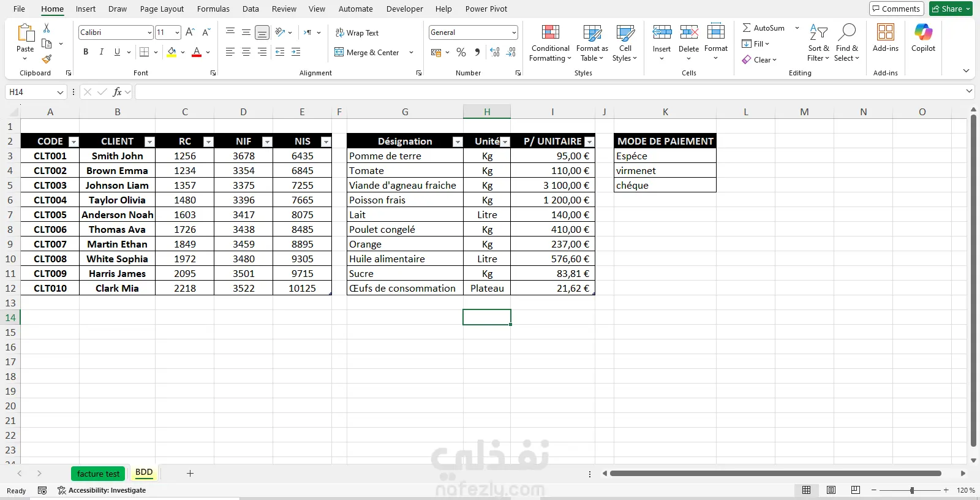
Task: Switch to the Formulas ribbon tab
Action: (213, 9)
